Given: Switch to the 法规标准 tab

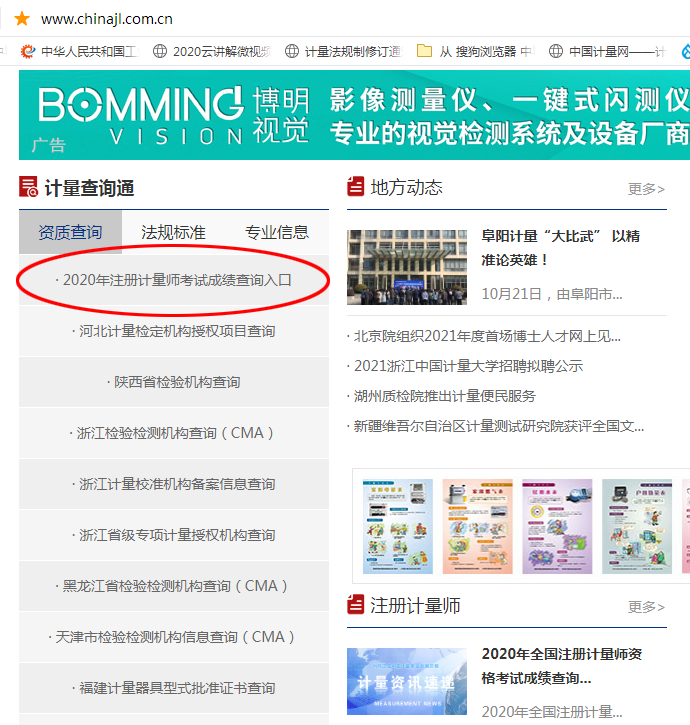Looking at the screenshot, I should (173, 232).
